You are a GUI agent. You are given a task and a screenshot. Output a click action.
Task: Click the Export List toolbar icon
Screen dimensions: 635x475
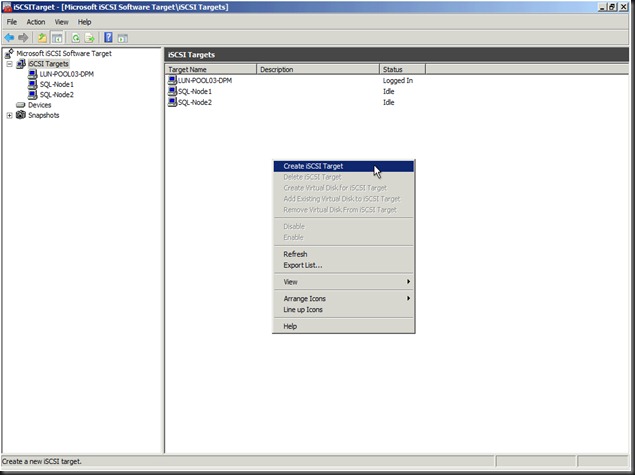click(89, 38)
